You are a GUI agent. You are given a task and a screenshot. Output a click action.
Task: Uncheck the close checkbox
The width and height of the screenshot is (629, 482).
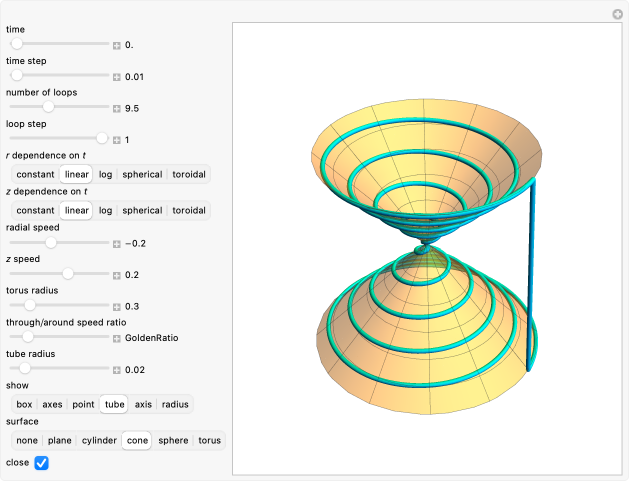(41, 463)
